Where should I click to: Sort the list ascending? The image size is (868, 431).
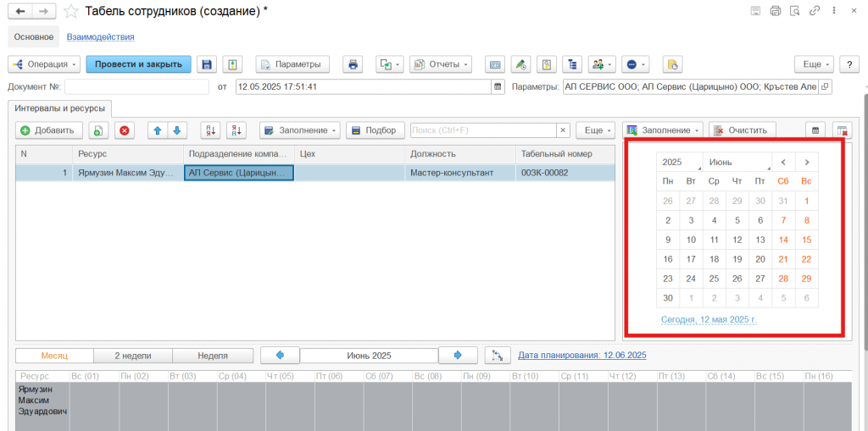pyautogui.click(x=209, y=130)
